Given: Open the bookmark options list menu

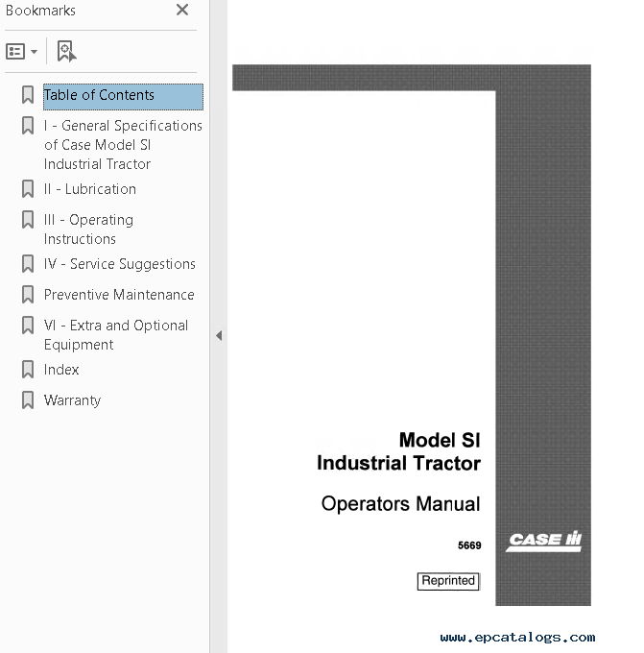Looking at the screenshot, I should [x=22, y=52].
